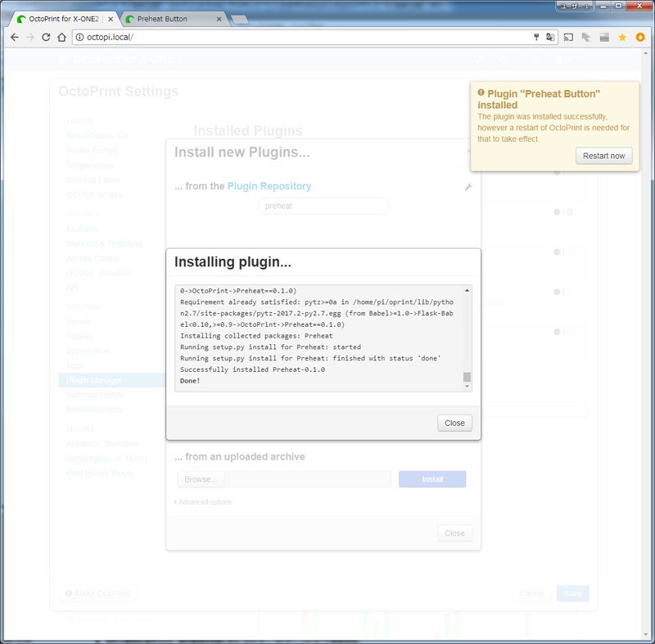Bookmark page with the star icon
The width and height of the screenshot is (655, 644).
(x=622, y=37)
